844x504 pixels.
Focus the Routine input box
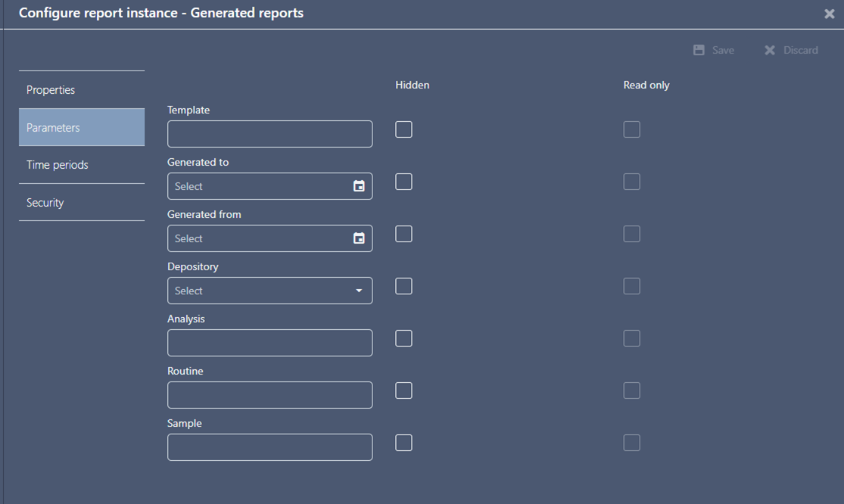click(269, 395)
